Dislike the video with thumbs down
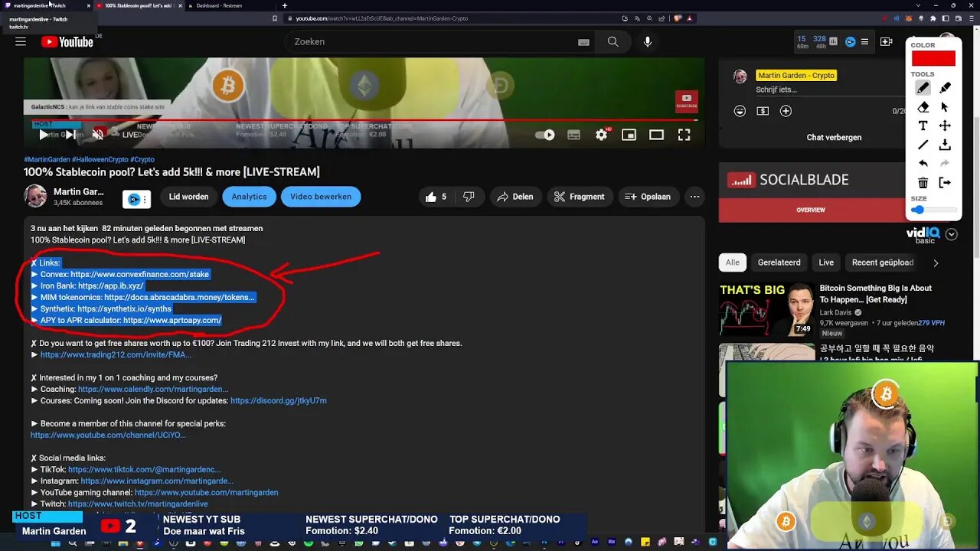The image size is (980, 551). [x=469, y=197]
